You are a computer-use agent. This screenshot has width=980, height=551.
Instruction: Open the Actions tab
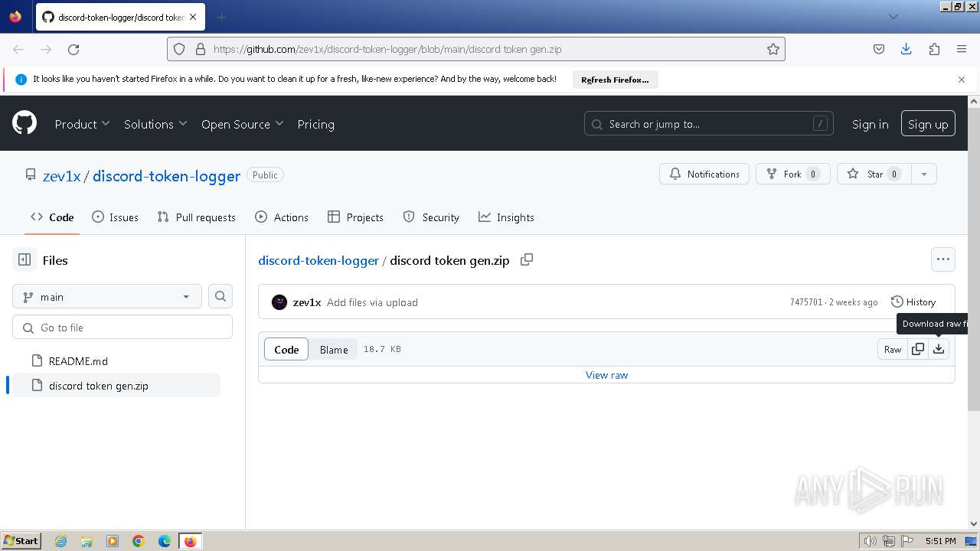[282, 217]
